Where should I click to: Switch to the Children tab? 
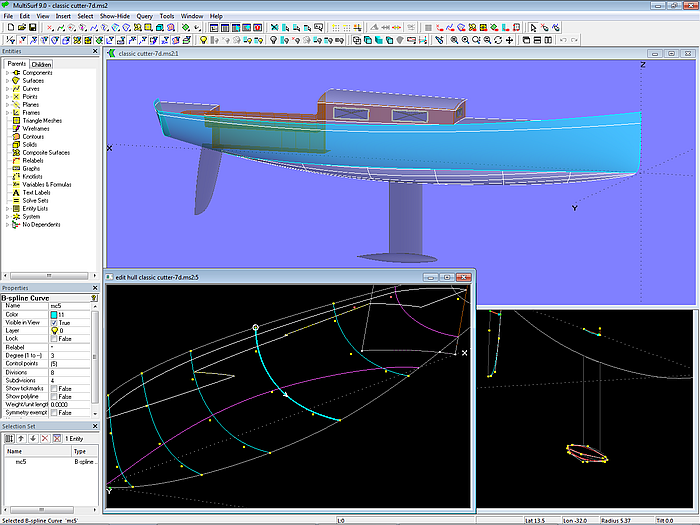(41, 64)
